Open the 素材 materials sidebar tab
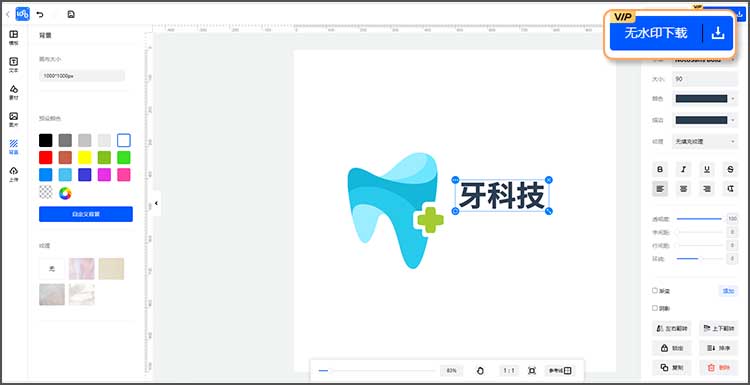The image size is (750, 385). point(14,92)
